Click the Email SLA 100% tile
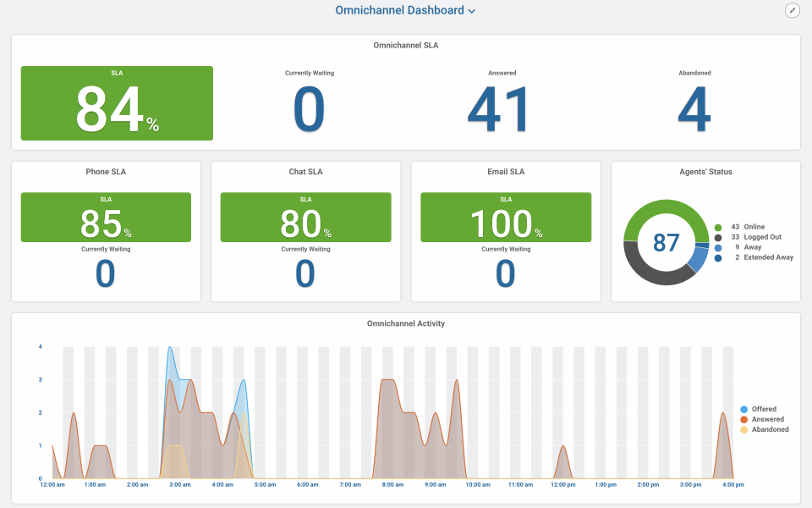812x508 pixels. coord(506,218)
